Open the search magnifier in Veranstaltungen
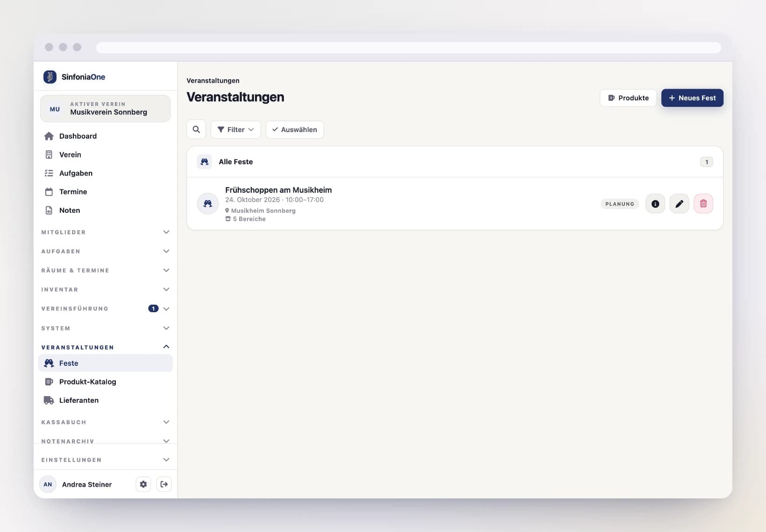 196,130
